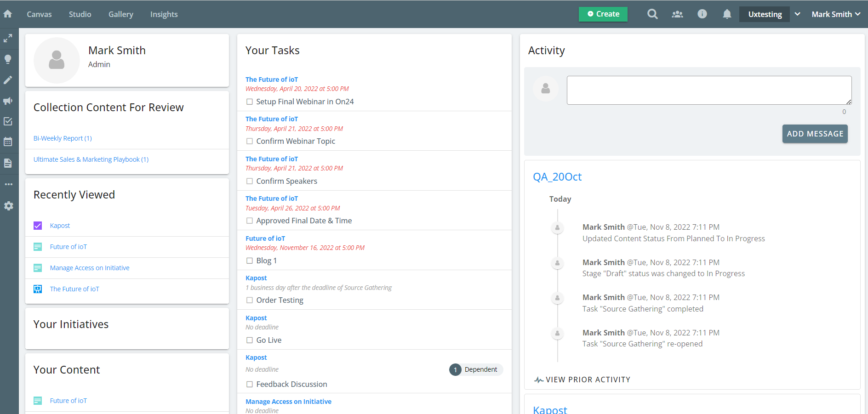This screenshot has width=868, height=414.
Task: Open the Gallery tab
Action: tap(121, 14)
